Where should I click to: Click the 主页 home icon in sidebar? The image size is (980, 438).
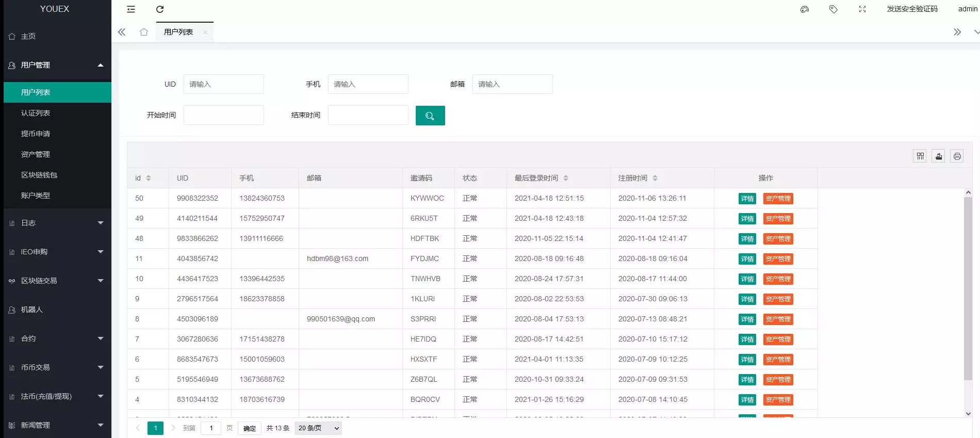(12, 37)
